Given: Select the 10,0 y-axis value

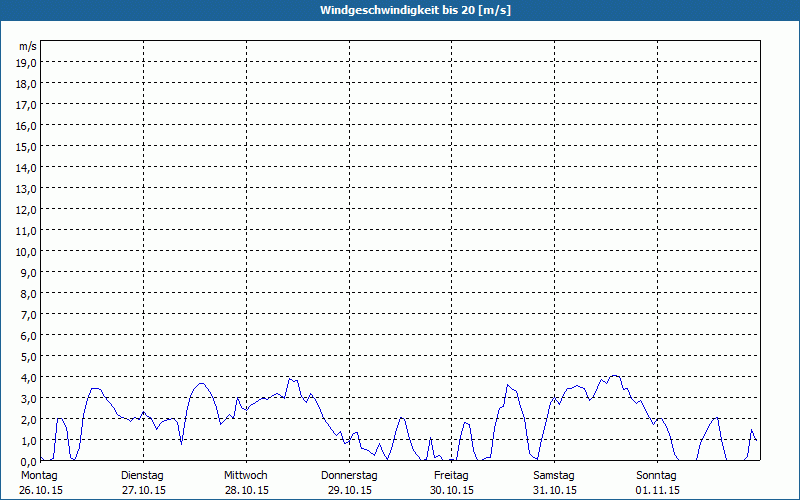Looking at the screenshot, I should point(26,252).
